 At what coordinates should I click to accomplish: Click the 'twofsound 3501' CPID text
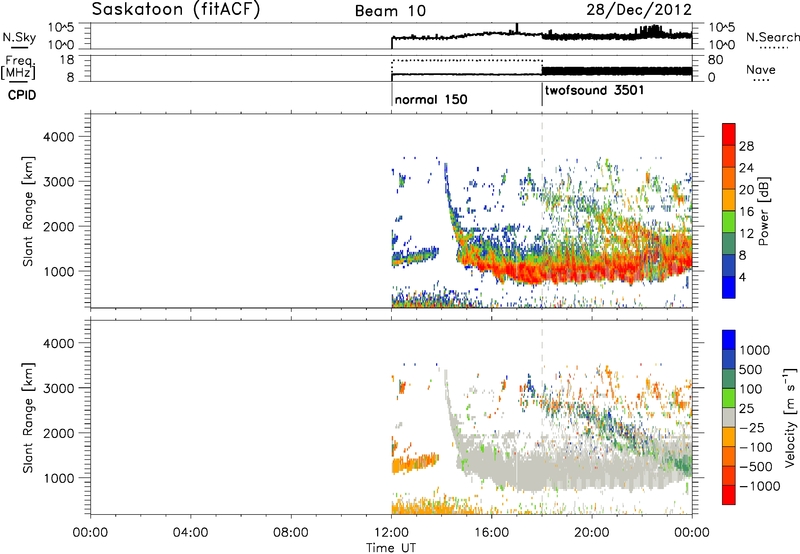coord(594,90)
